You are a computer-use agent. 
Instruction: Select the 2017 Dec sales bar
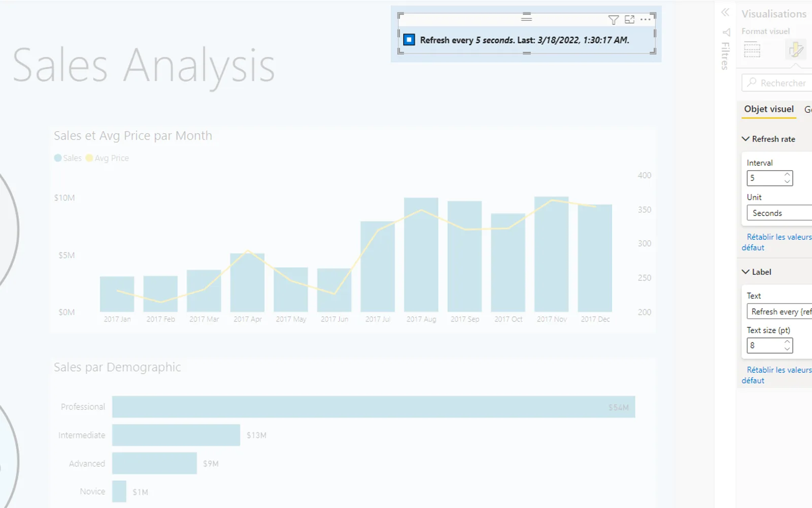[x=595, y=258]
